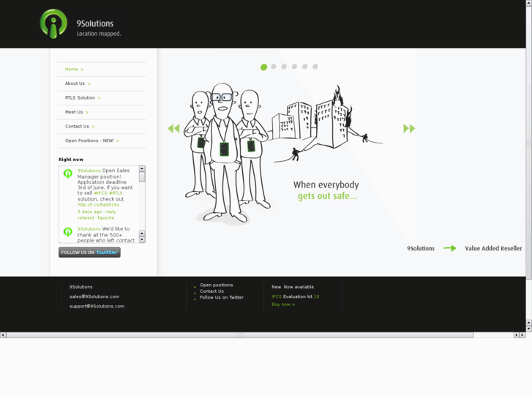Select the sixth slide indicator dot
Screen dimensions: 532x399
pyautogui.click(x=315, y=67)
